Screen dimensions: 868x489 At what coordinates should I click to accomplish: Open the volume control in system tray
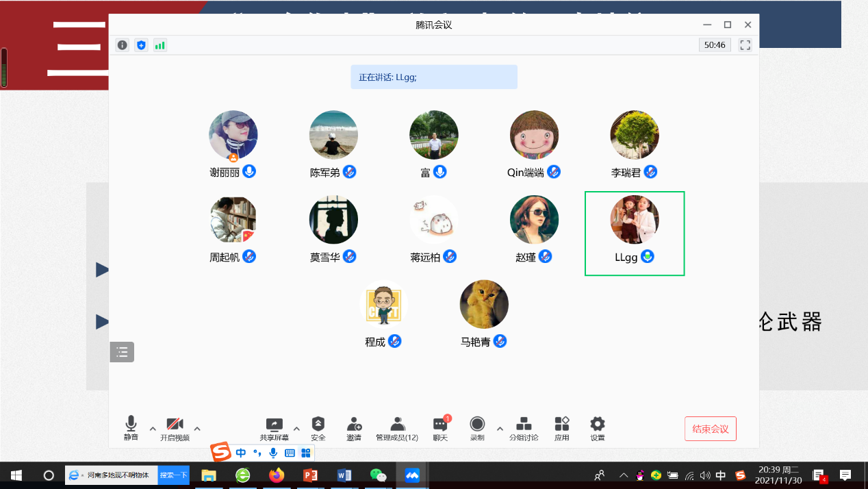coord(705,475)
